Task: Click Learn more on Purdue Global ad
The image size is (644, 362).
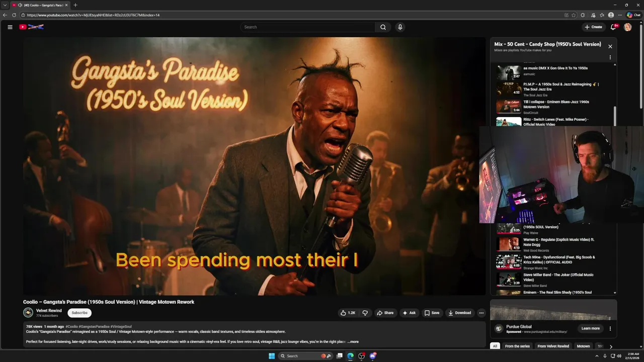Action: point(591,328)
